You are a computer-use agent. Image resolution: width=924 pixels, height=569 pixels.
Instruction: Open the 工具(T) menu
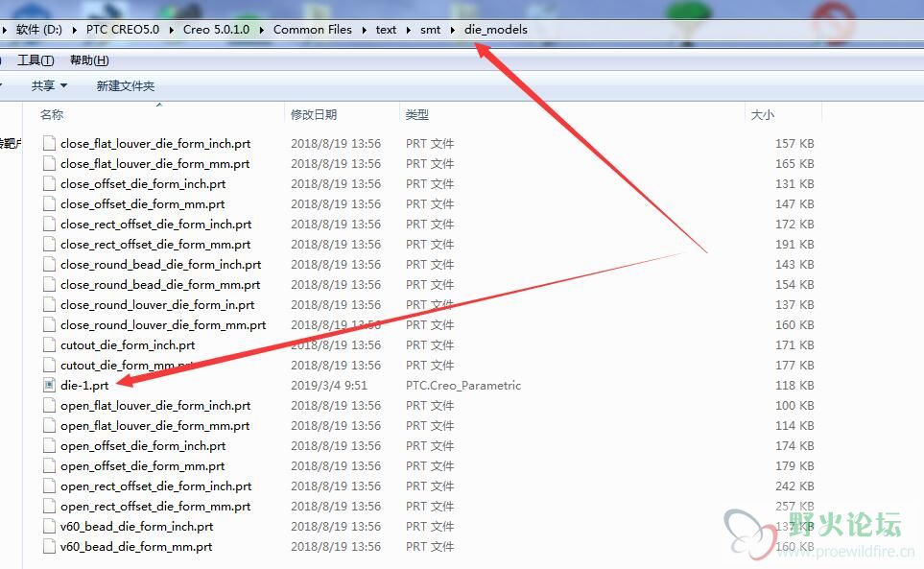click(x=36, y=60)
